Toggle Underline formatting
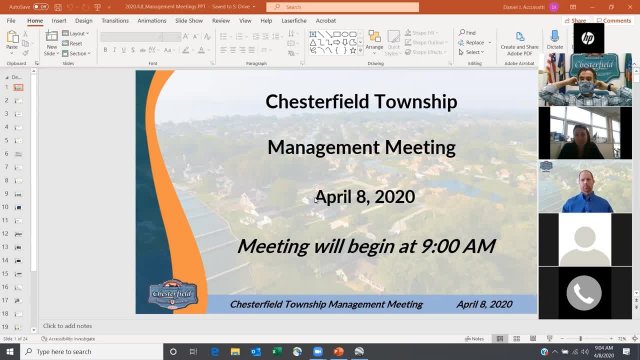Viewport: 640px width, 360px height. click(x=124, y=50)
